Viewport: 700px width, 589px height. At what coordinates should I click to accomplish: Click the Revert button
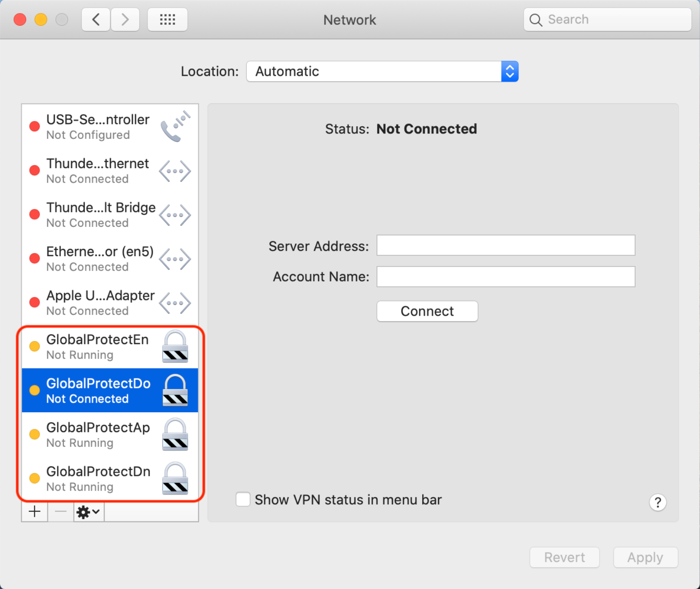coord(565,557)
